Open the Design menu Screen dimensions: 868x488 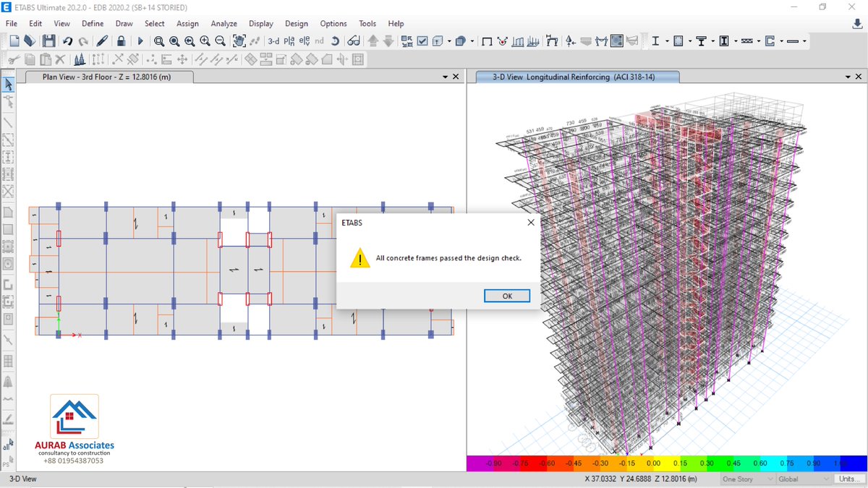(297, 24)
